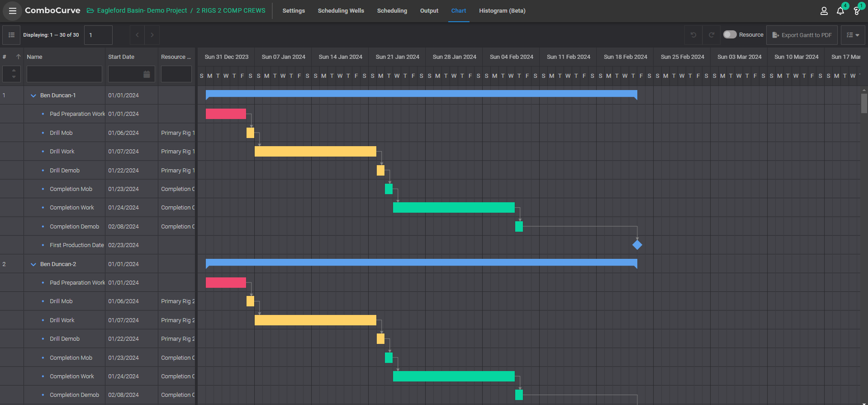
Task: Open the Settings tab
Action: click(294, 11)
